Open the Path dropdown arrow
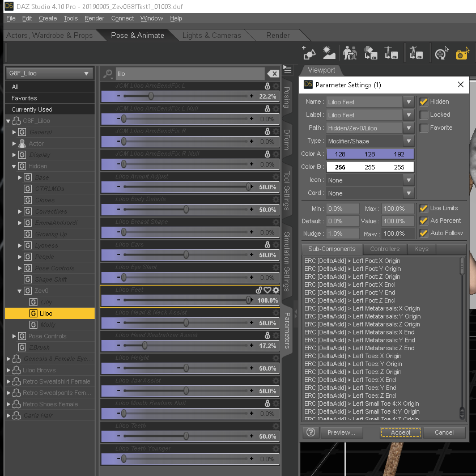The height and width of the screenshot is (476, 476). [x=409, y=128]
